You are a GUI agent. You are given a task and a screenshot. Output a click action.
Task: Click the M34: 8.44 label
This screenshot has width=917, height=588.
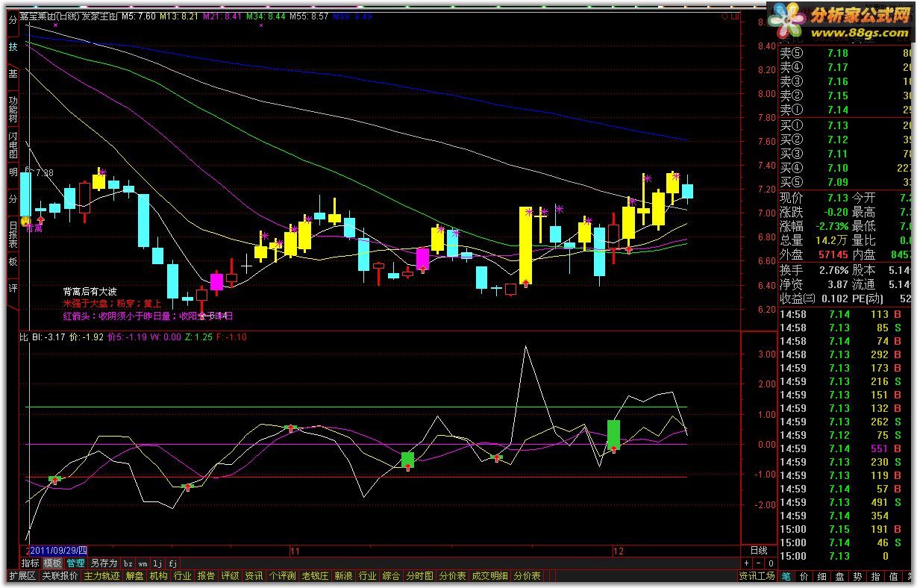(x=266, y=16)
